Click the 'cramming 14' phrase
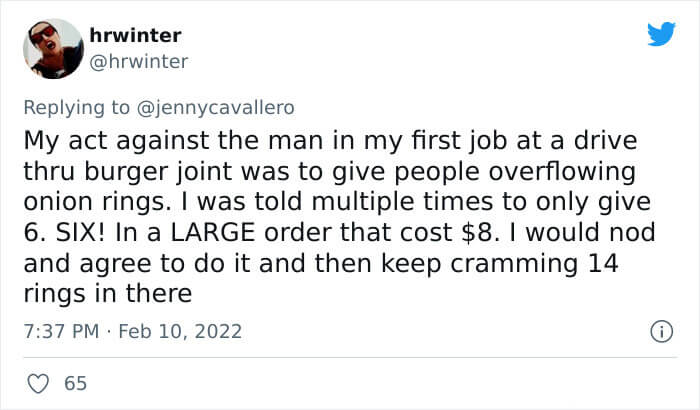 pos(534,264)
